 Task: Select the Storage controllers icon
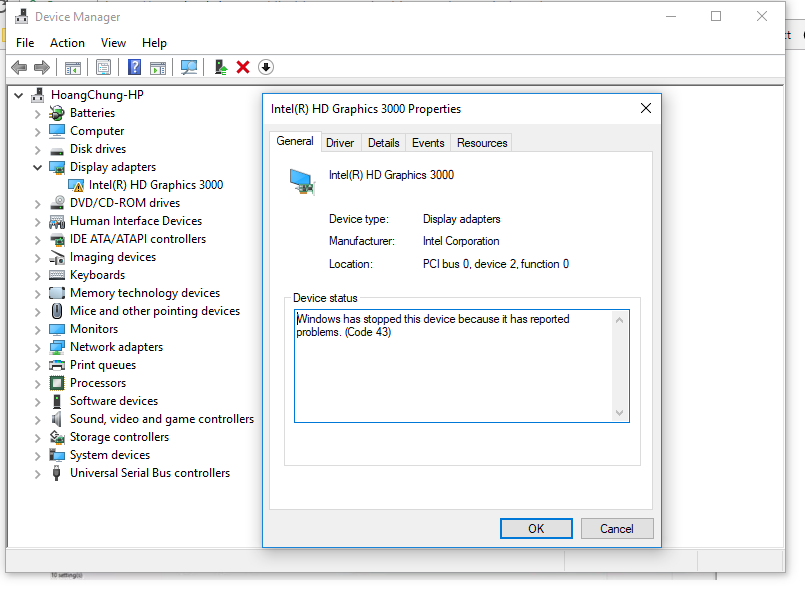(57, 437)
